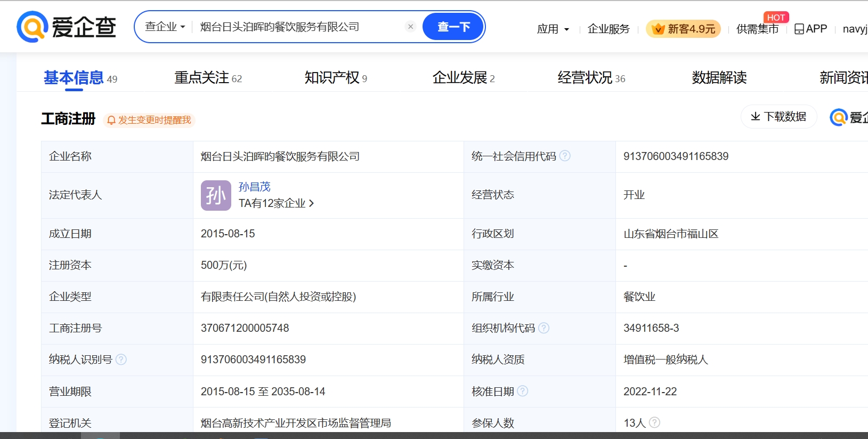Select registration number 370671200005748
This screenshot has height=439, width=868.
coord(245,328)
